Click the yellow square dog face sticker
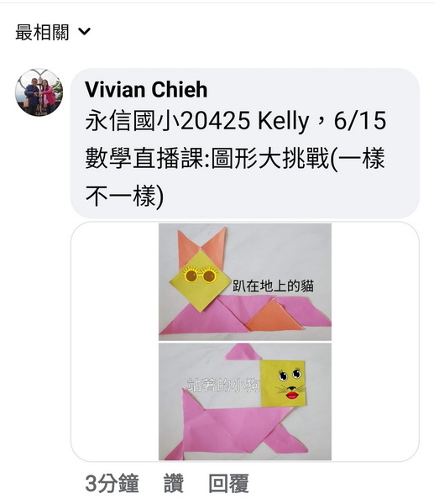 click(x=284, y=384)
